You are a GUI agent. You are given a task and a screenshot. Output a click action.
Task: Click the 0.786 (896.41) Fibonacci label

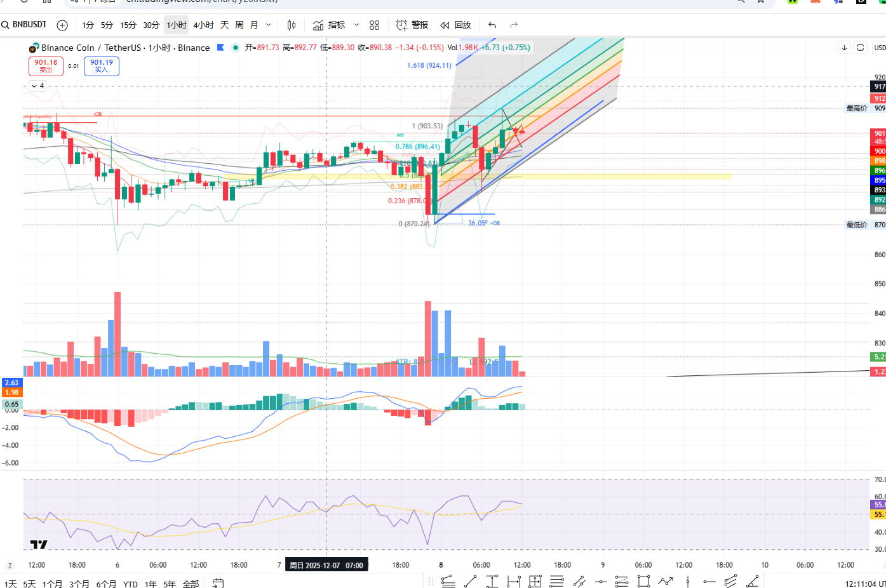click(417, 147)
